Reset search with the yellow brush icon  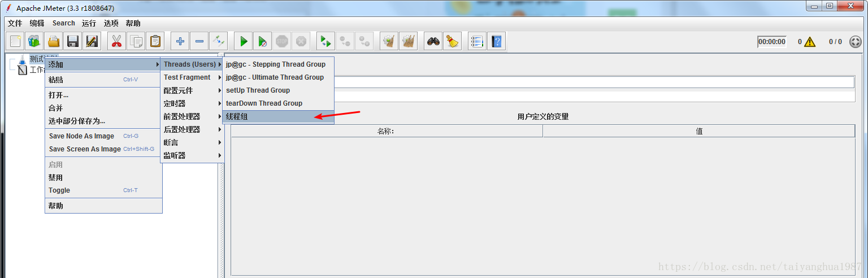(452, 41)
